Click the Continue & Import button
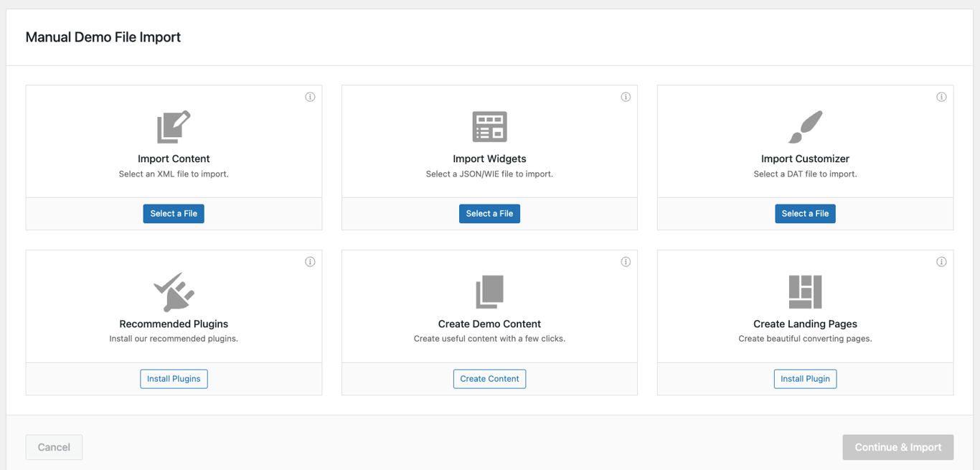The height and width of the screenshot is (470, 980). pyautogui.click(x=897, y=447)
